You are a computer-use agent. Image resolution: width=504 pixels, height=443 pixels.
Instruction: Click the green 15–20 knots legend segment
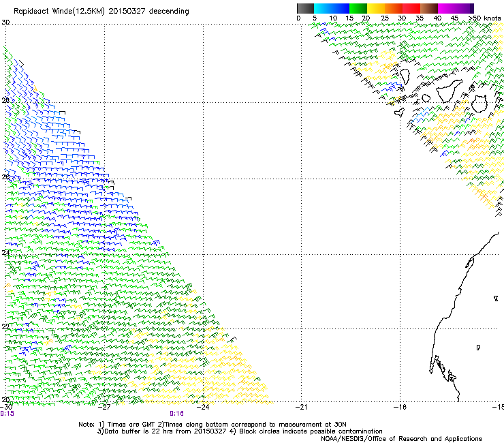coord(358,8)
